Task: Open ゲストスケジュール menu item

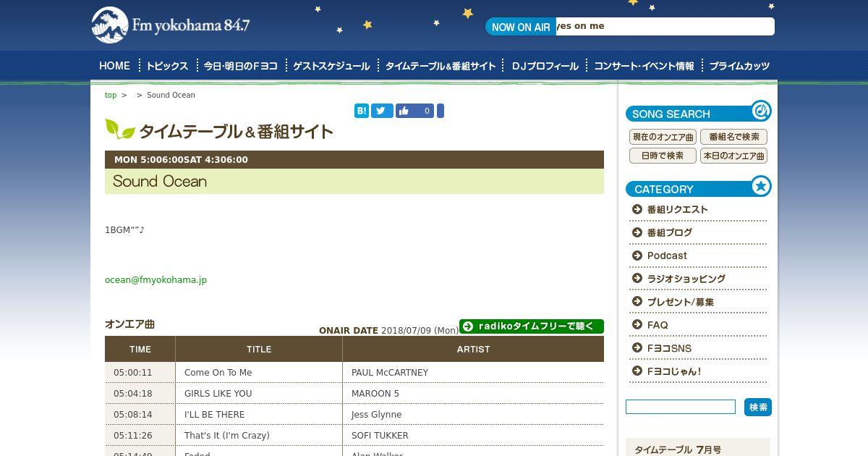Action: tap(331, 66)
